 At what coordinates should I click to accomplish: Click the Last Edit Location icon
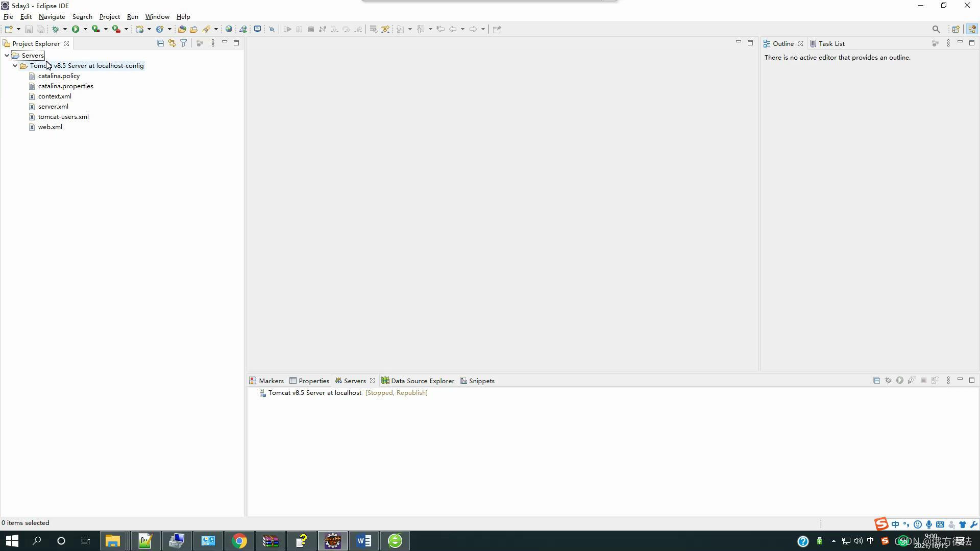click(x=440, y=29)
